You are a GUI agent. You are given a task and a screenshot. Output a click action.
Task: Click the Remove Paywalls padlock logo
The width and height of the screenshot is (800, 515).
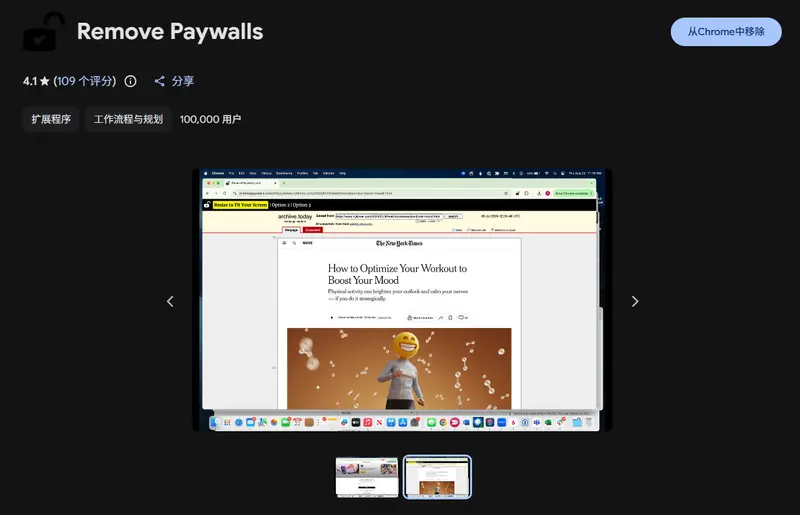coord(44,32)
